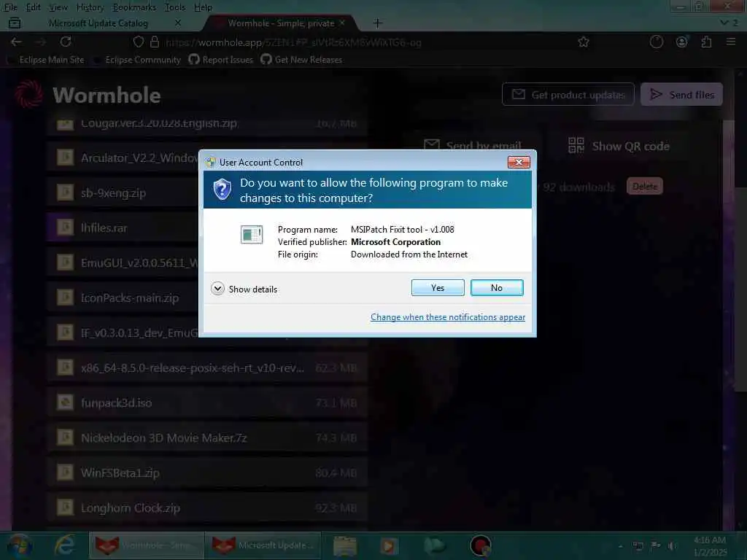Click the browser forward arrow
This screenshot has width=747, height=560.
pyautogui.click(x=41, y=42)
